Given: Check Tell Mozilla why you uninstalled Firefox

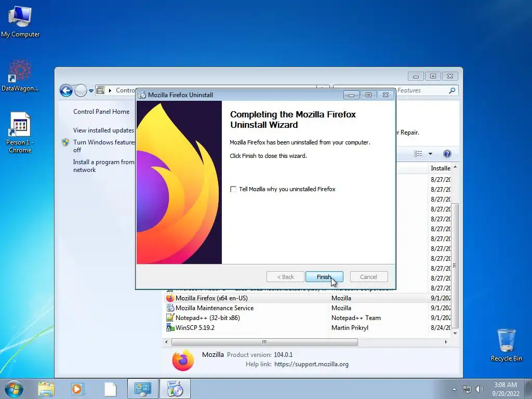Looking at the screenshot, I should [x=233, y=189].
